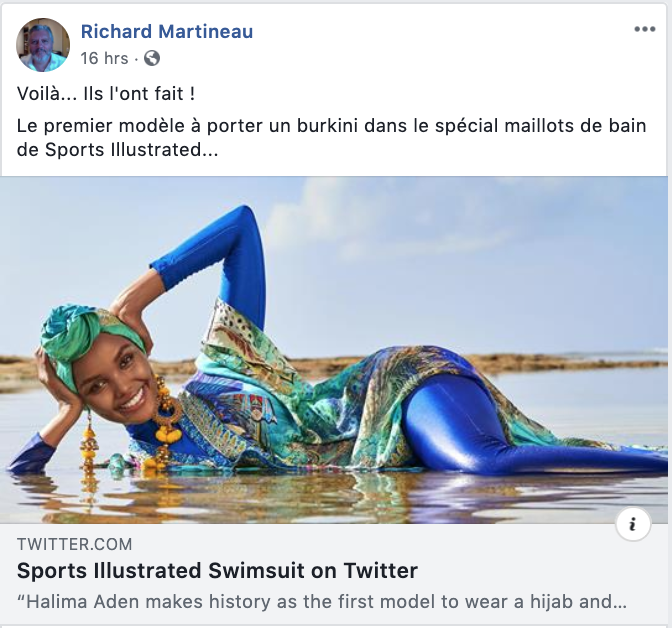Open Richard Martineau's profile picture
672x628 pixels.
(43, 45)
